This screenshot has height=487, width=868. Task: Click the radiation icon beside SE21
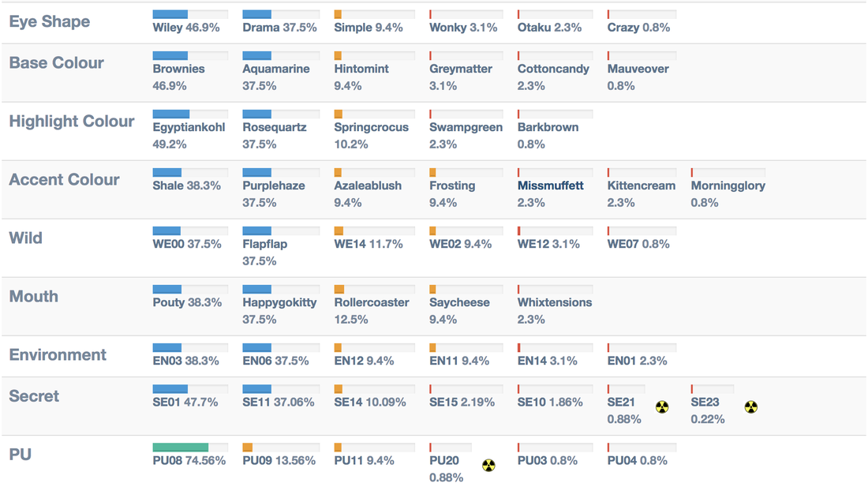click(x=662, y=407)
